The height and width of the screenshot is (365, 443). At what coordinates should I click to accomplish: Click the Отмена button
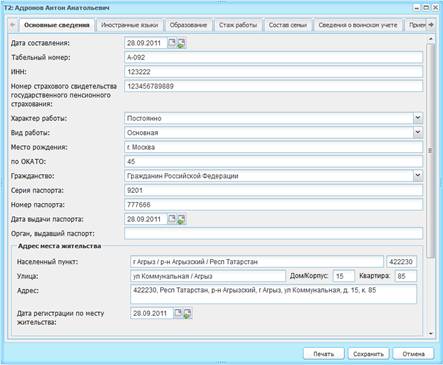pos(413,354)
